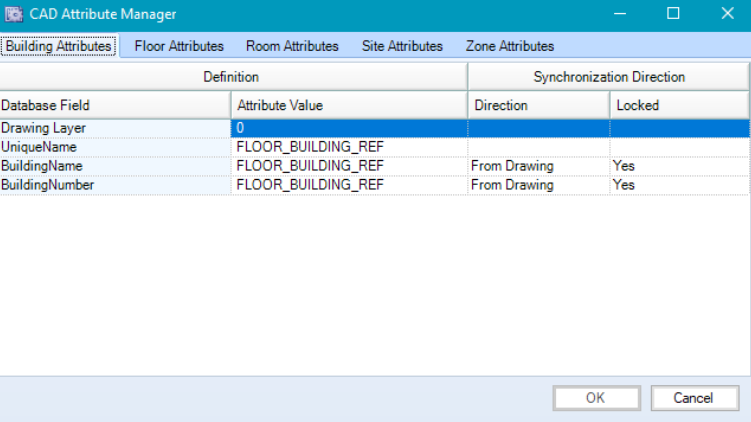Open Locked value for BuildingName row
The height and width of the screenshot is (422, 751).
click(679, 166)
